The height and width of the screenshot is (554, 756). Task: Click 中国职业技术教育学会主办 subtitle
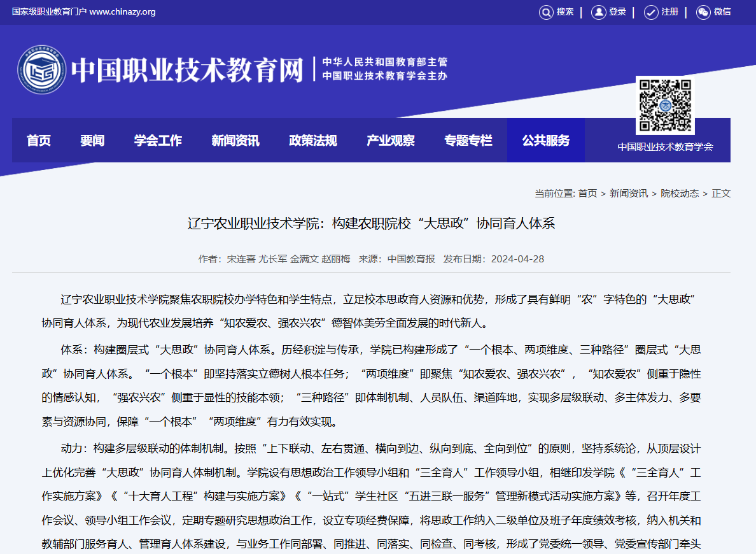point(385,76)
